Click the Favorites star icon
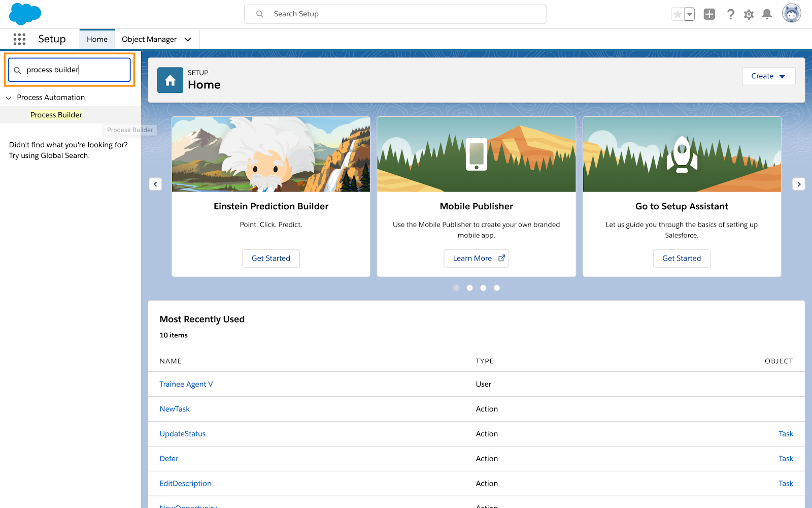Viewport: 812px width, 508px height. 678,14
